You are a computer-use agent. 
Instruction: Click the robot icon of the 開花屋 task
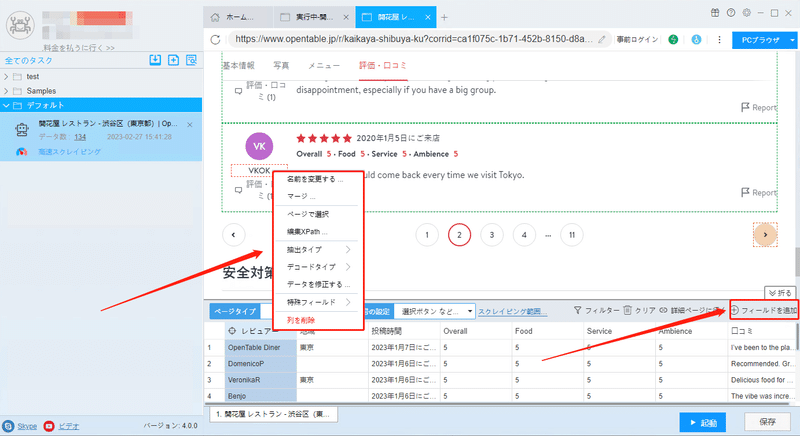pyautogui.click(x=21, y=130)
